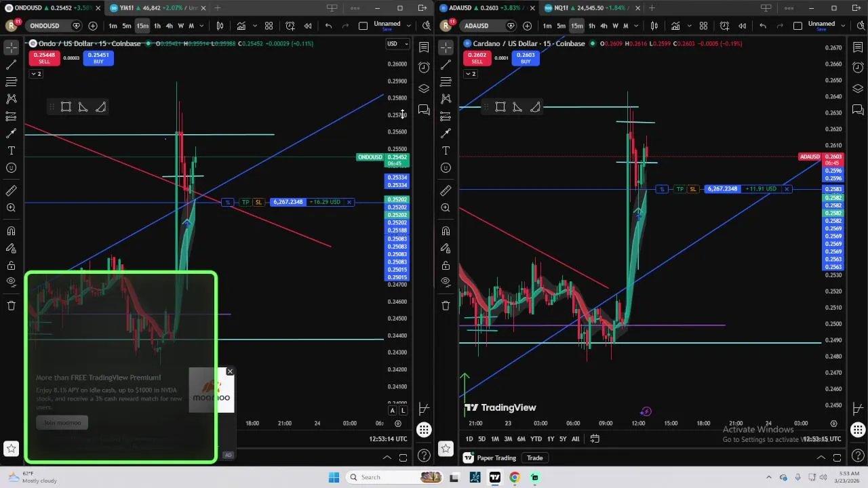Select the ADAUSD tab
Viewport: 868px width, 488px height.
point(487,8)
